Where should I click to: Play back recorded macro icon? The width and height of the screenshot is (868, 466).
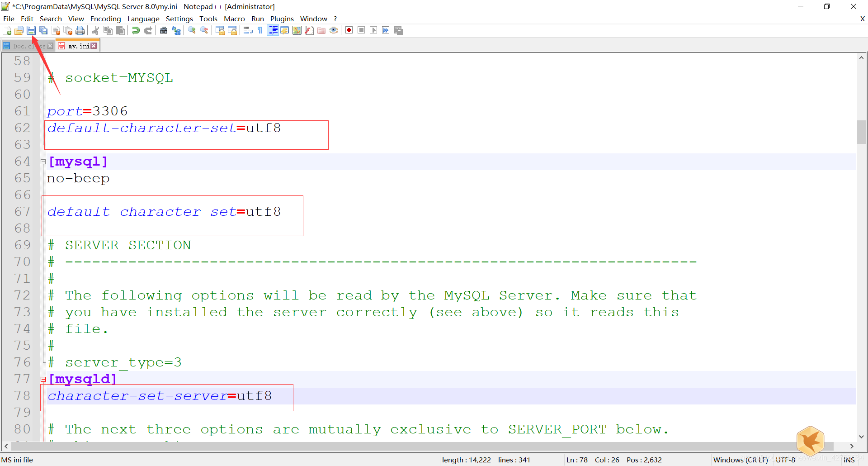click(x=373, y=30)
